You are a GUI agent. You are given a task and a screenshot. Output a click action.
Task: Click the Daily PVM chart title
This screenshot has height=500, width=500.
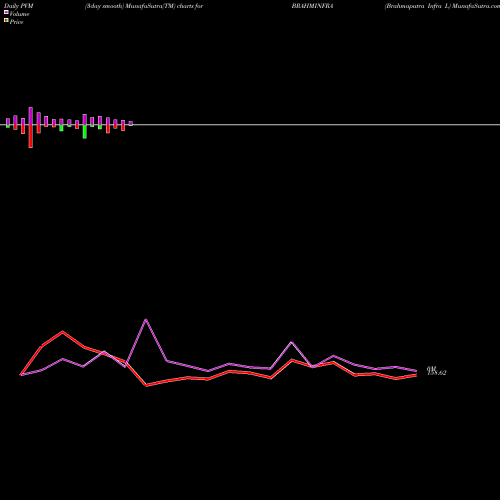19,6
